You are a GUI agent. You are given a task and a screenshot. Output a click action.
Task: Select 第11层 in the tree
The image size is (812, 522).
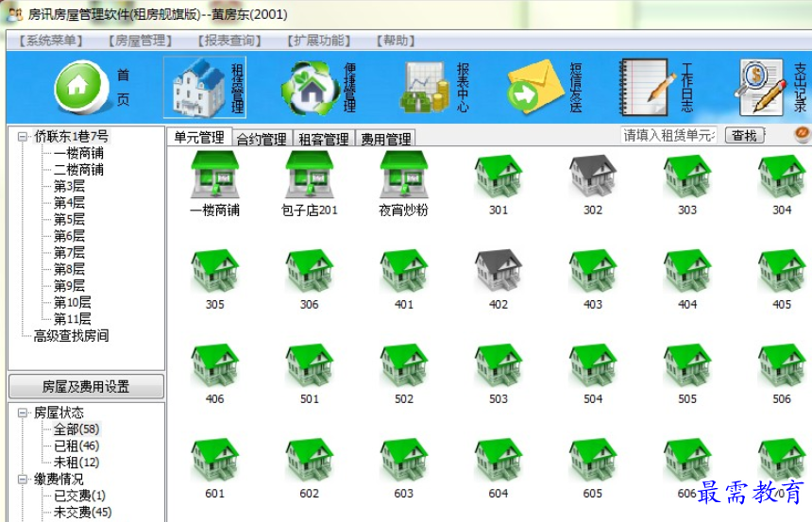tap(72, 319)
